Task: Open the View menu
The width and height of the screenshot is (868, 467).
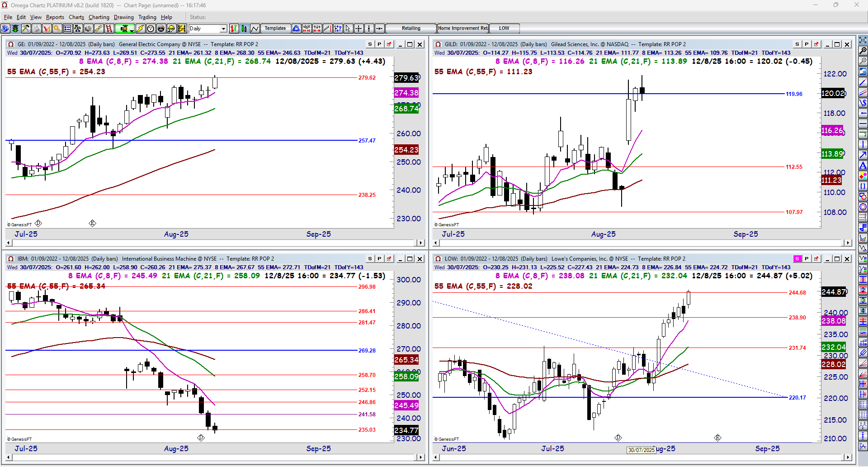Action: point(36,17)
